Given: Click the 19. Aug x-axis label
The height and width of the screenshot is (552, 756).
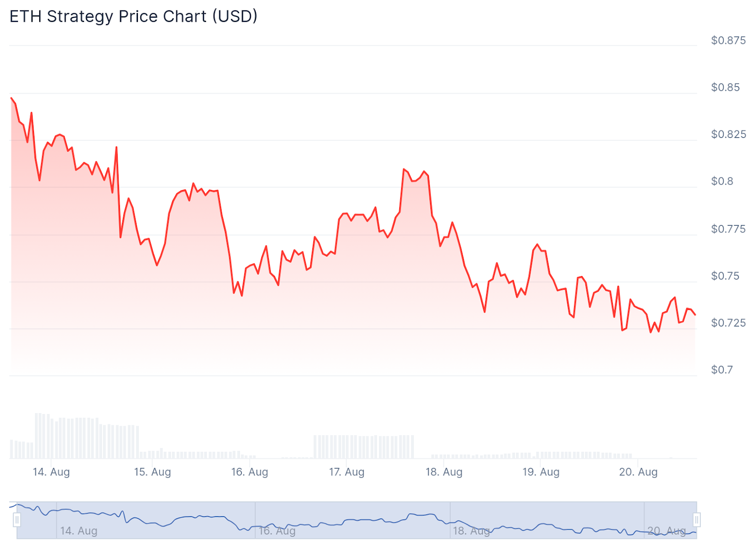Looking at the screenshot, I should click(x=541, y=472).
